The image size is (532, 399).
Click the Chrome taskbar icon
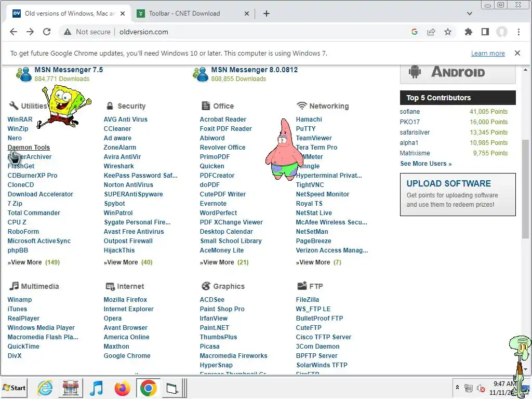(x=148, y=388)
